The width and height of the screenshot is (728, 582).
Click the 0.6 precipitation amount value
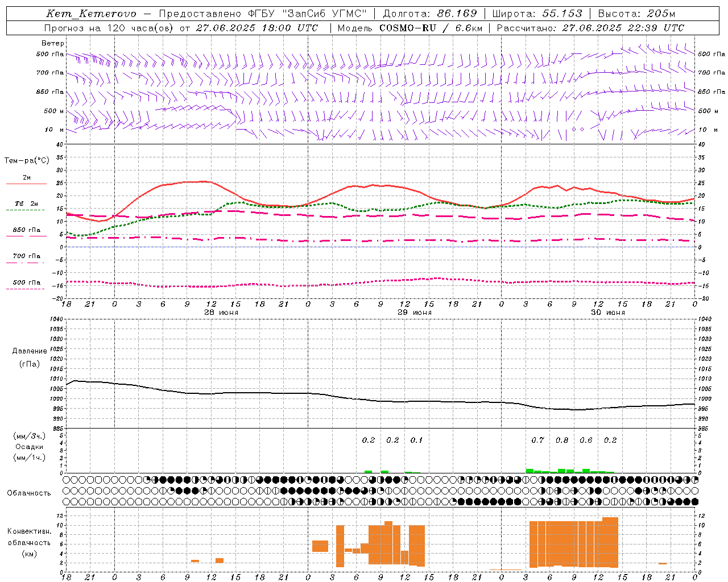pos(586,440)
